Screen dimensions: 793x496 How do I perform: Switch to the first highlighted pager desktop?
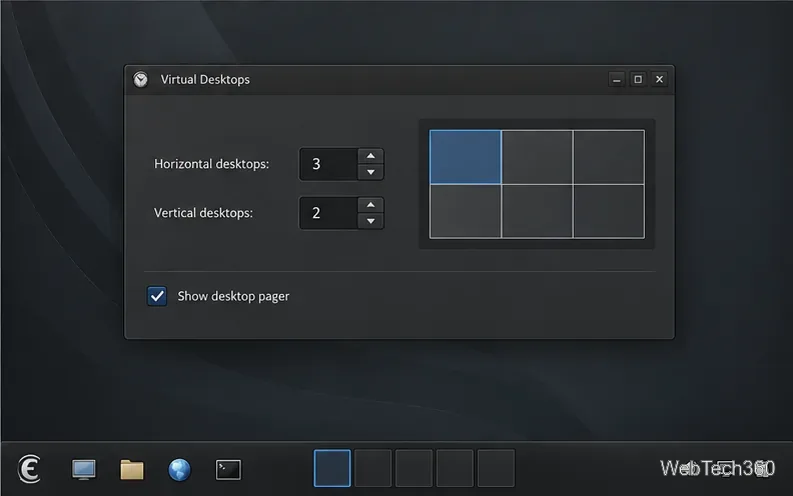pos(332,468)
